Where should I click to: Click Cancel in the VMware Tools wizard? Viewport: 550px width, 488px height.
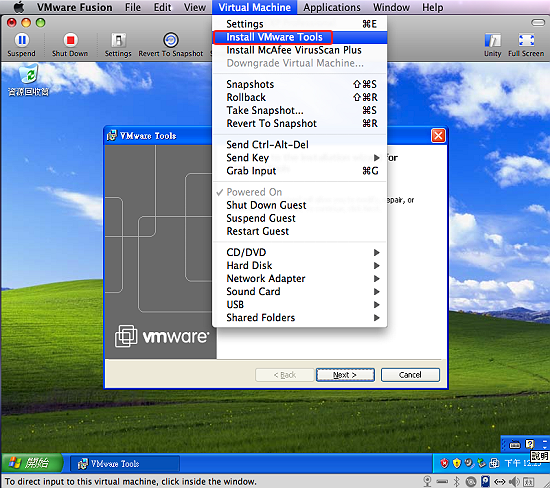[410, 375]
